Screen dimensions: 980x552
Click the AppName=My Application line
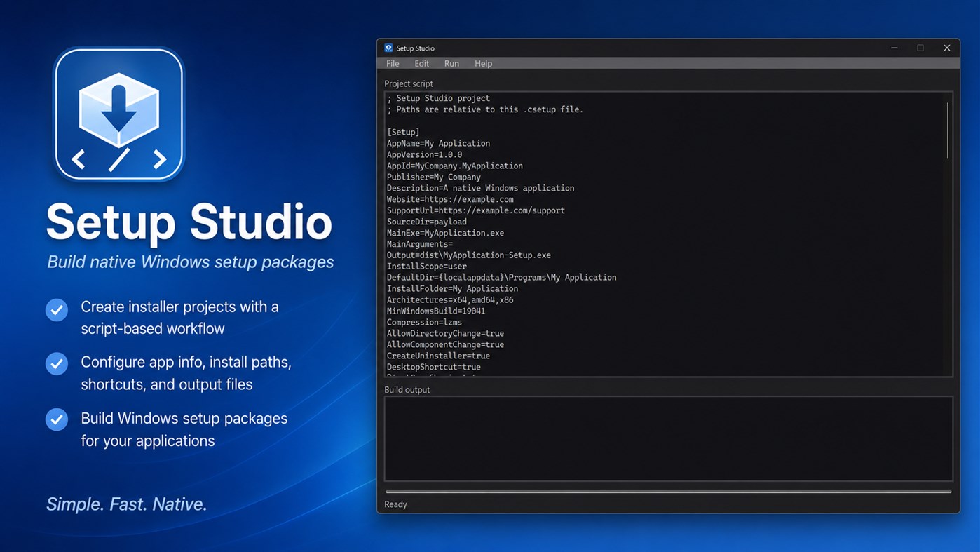(x=438, y=143)
